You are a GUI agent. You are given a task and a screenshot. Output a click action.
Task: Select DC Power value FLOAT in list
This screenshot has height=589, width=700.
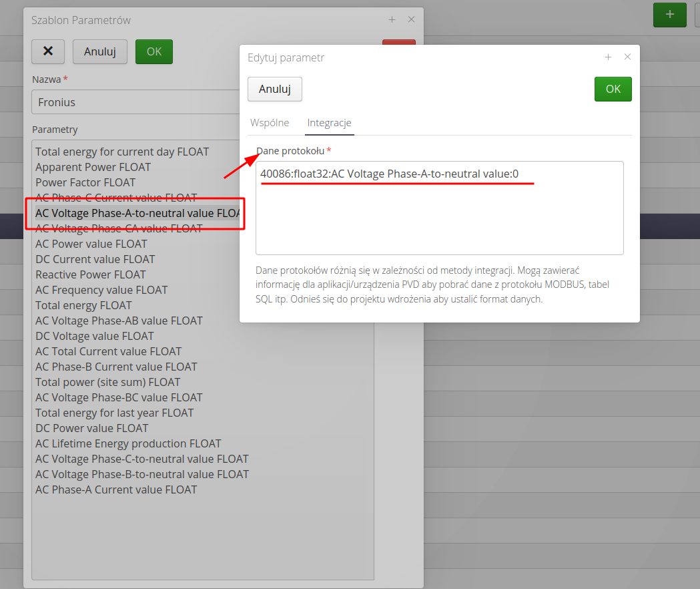click(x=92, y=428)
